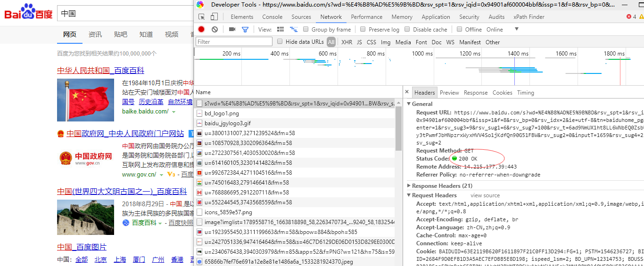Filter requests by Img type
The image size is (644, 266).
pyautogui.click(x=386, y=42)
